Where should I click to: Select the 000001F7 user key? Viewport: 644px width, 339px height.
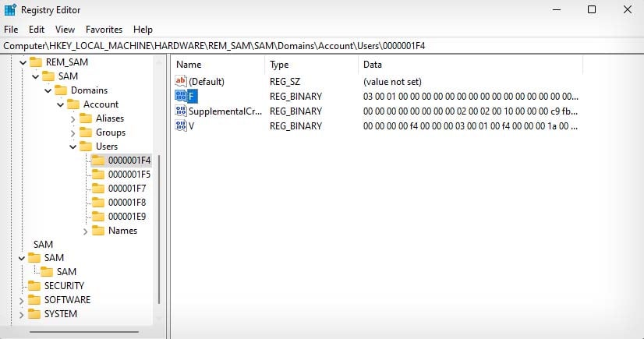click(x=127, y=189)
